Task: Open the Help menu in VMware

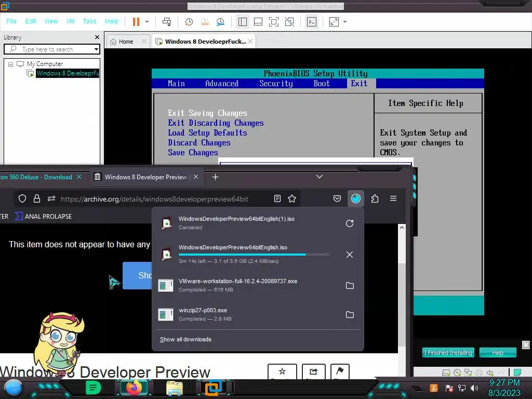Action: 112,21
